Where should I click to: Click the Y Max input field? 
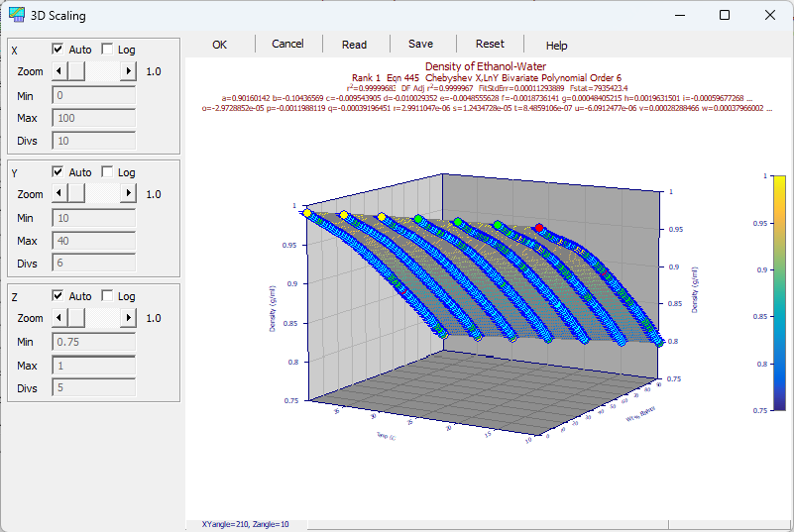94,241
